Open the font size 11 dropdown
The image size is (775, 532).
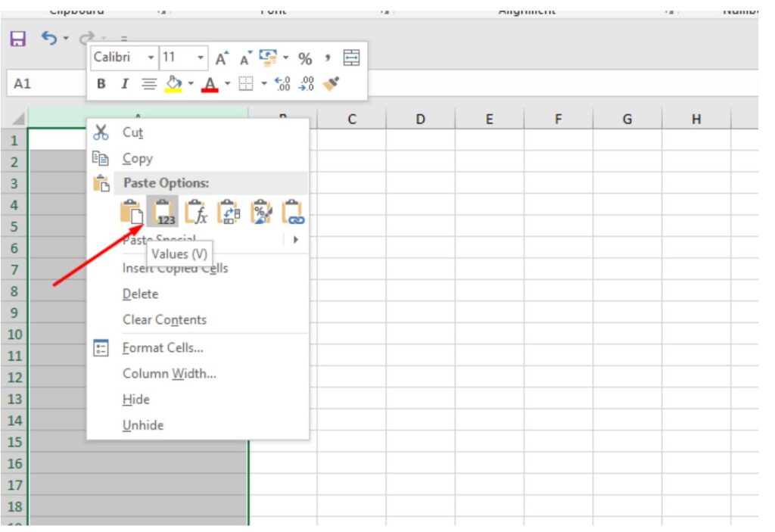click(x=201, y=58)
